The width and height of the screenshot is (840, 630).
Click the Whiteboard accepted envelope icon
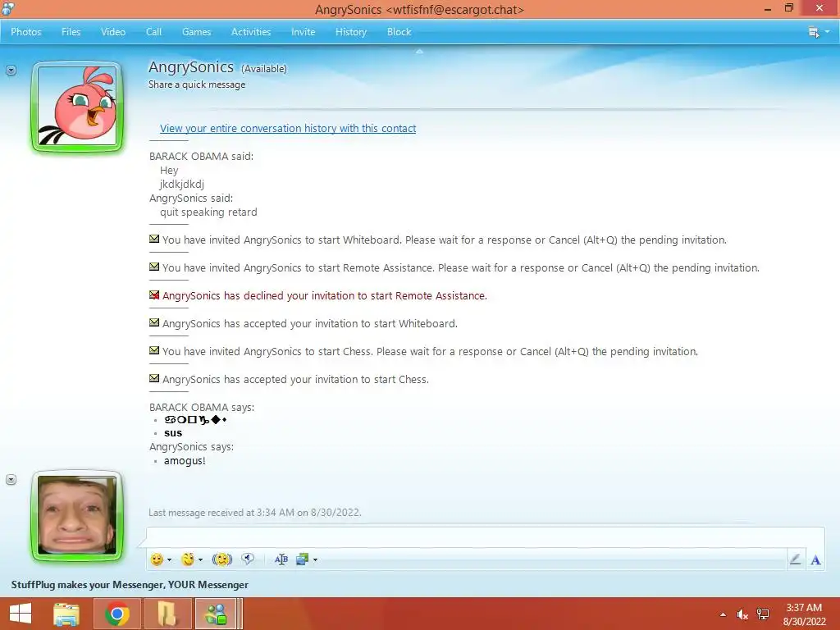point(154,322)
